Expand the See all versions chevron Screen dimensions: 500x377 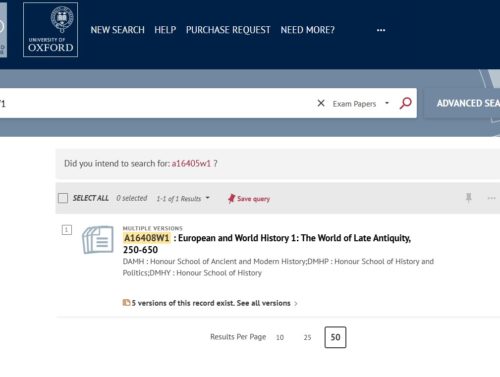click(x=296, y=303)
